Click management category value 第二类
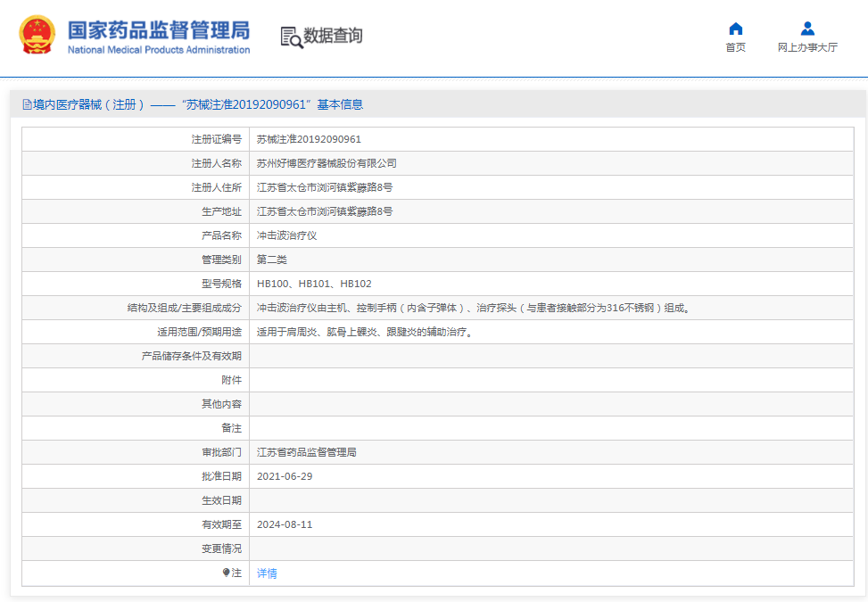 272,260
